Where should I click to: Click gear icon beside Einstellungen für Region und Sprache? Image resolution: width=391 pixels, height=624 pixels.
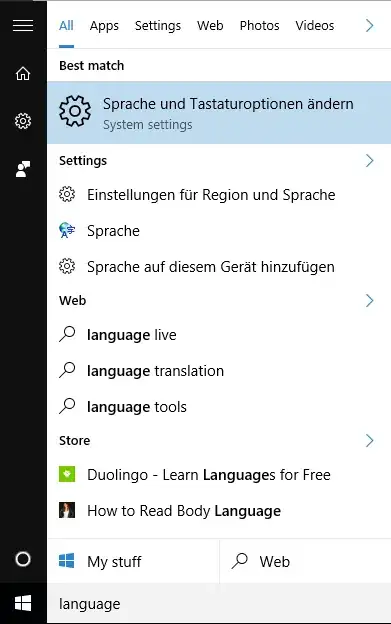[67, 195]
